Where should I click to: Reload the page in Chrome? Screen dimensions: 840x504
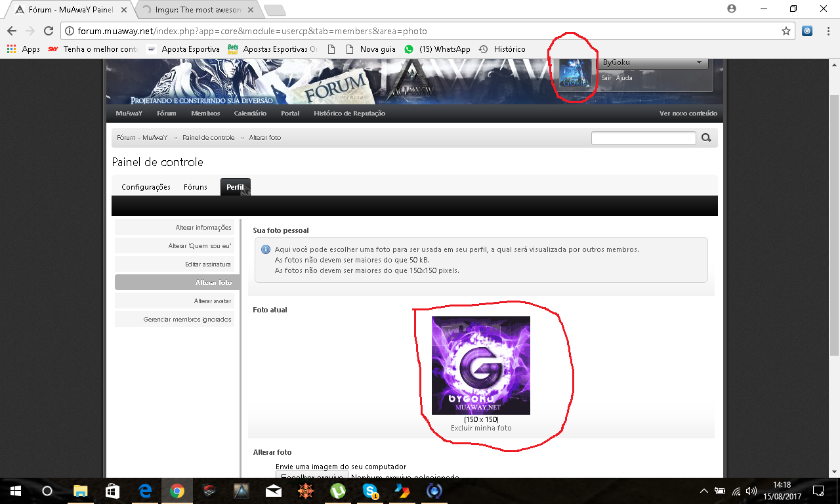point(48,31)
